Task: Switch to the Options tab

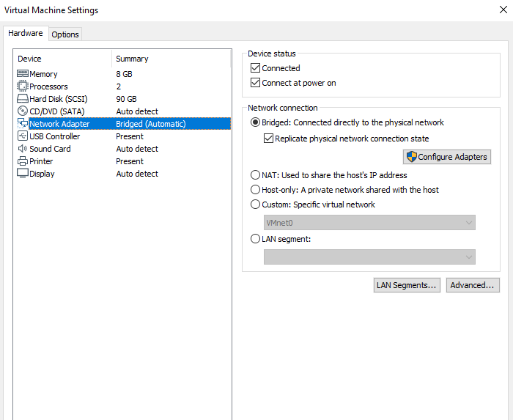Action: pyautogui.click(x=65, y=34)
